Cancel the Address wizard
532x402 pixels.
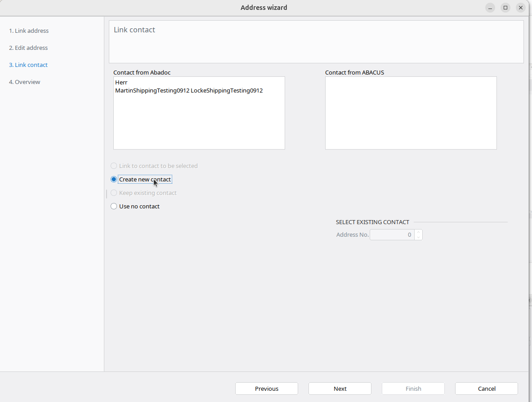coord(486,389)
